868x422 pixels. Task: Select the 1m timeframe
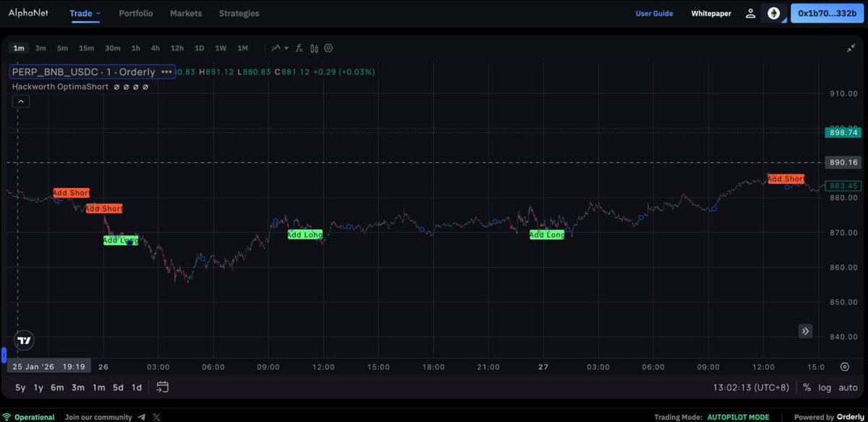[19, 48]
